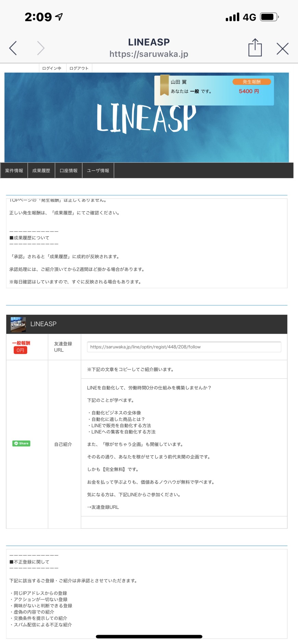Tap the green LINE Share button
This screenshot has width=298, height=644.
point(21,443)
